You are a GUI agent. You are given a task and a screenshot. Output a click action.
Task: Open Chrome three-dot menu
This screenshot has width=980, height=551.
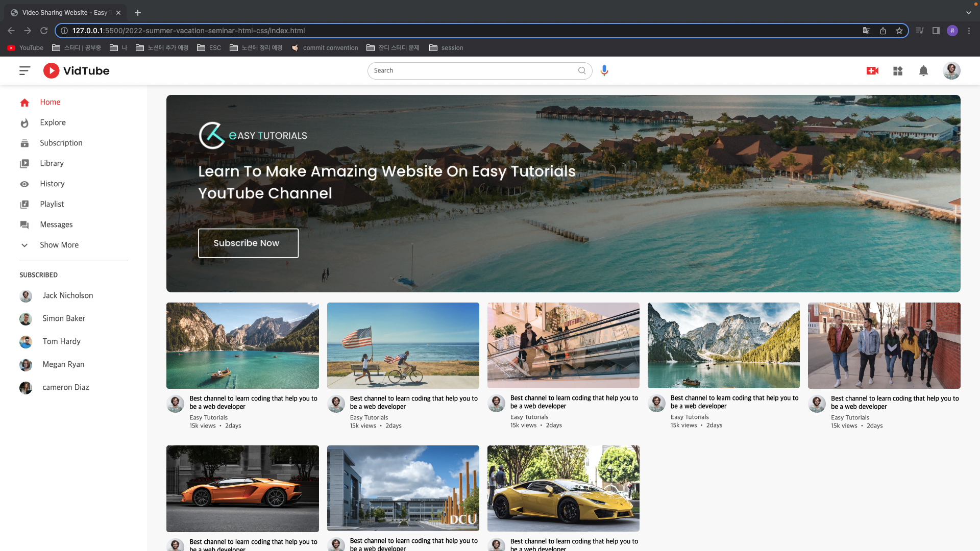coord(969,31)
